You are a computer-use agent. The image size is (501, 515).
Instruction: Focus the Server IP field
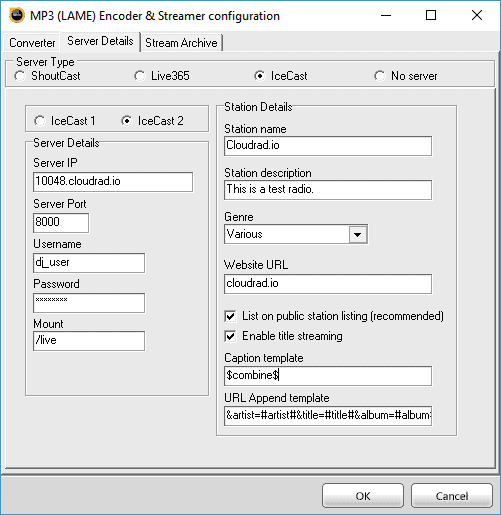(x=113, y=182)
